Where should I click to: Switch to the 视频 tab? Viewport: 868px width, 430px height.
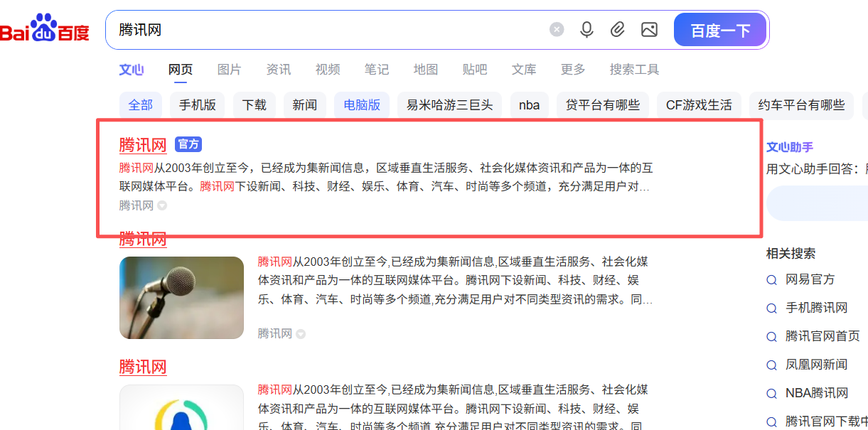[x=328, y=70]
